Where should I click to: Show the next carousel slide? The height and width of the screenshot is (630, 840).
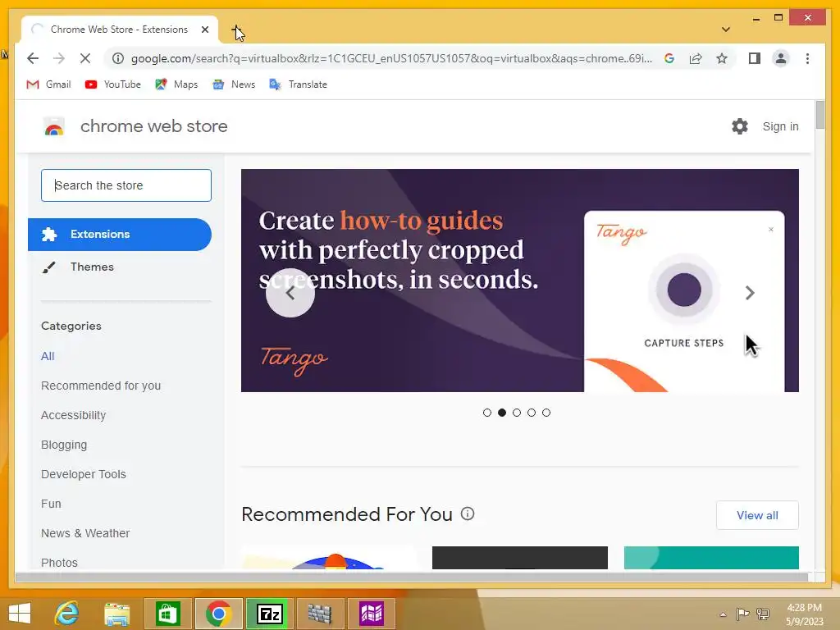(750, 293)
